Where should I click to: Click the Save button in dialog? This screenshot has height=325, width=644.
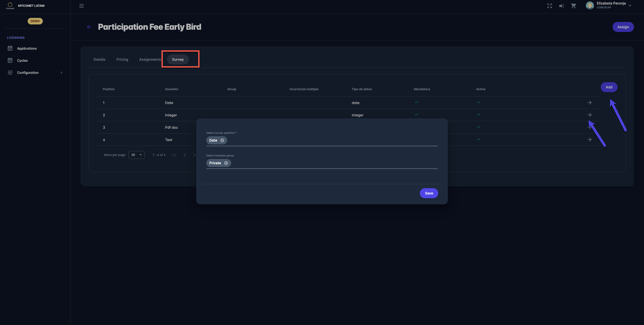(429, 193)
